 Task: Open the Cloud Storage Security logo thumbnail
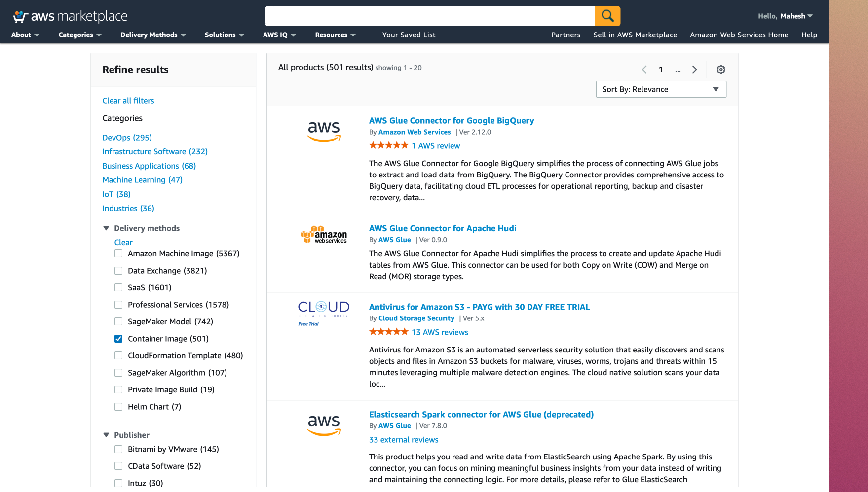click(x=324, y=313)
